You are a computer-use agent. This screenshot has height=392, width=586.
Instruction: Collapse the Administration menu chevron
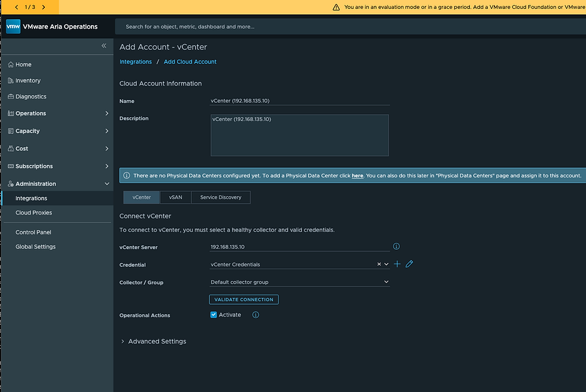pyautogui.click(x=107, y=183)
